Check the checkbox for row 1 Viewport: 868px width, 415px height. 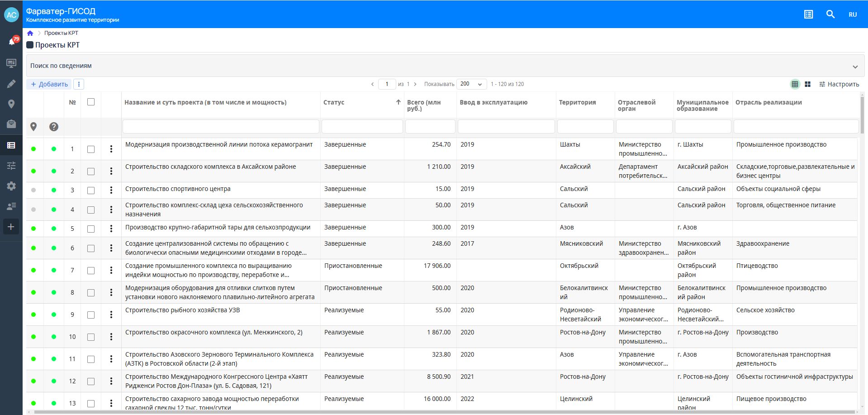tap(91, 149)
